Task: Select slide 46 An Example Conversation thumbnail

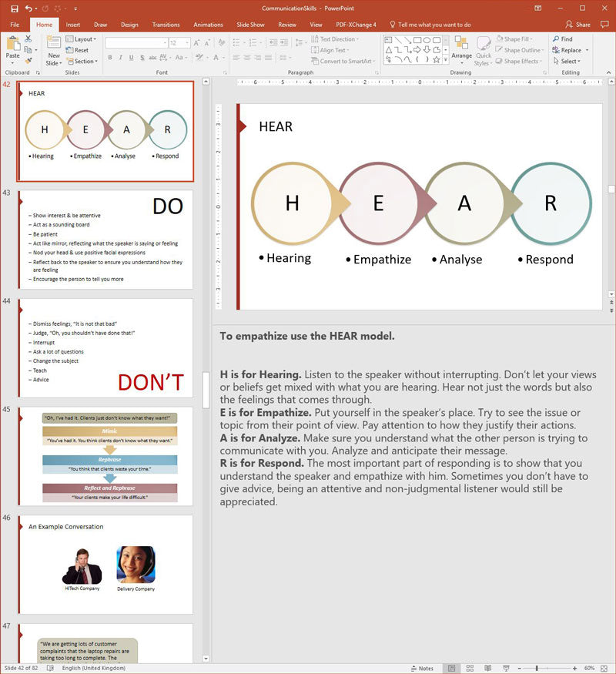Action: [x=105, y=565]
